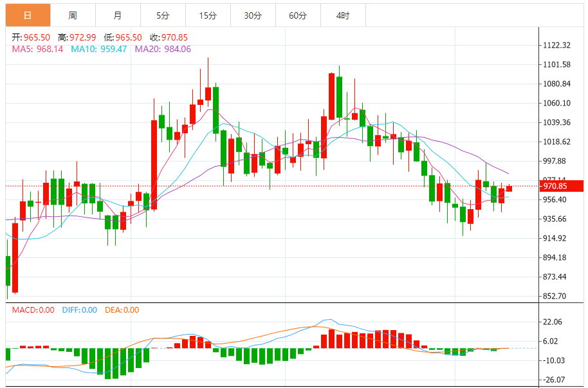
Task: Click the 873.44 price axis label
Action: point(555,277)
